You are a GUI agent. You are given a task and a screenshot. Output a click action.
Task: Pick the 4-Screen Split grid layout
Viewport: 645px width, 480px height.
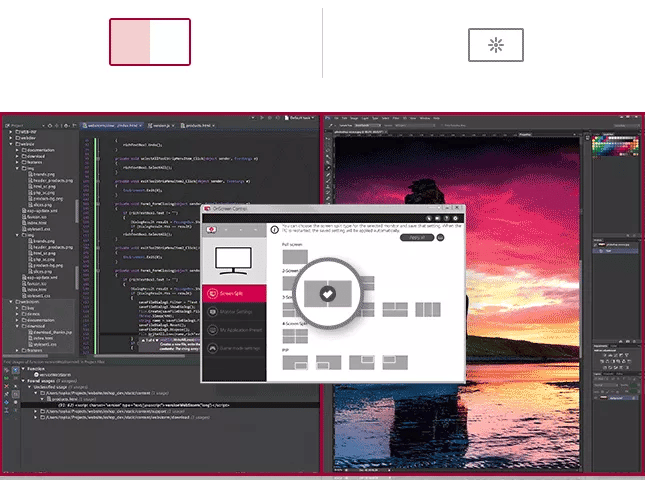[x=296, y=337]
